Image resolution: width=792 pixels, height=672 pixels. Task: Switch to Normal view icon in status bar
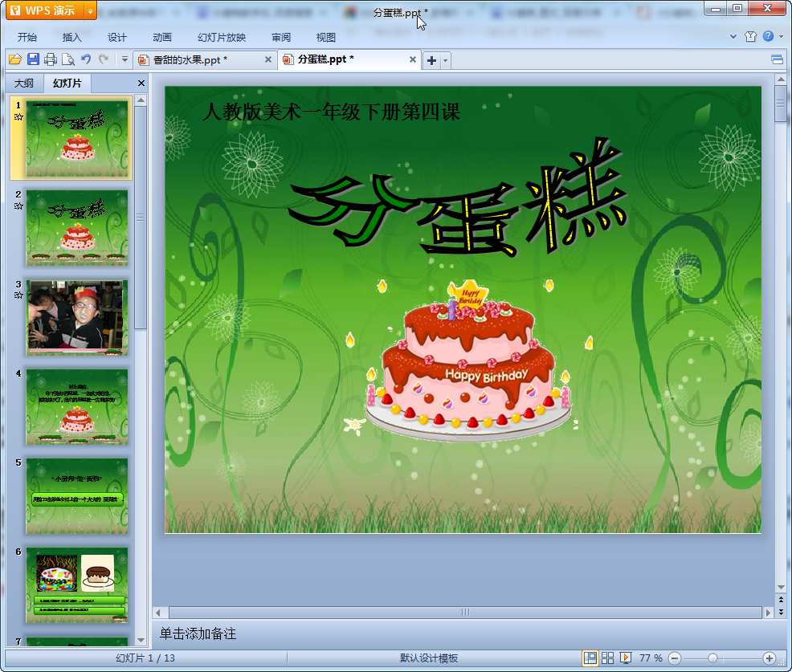[590, 658]
